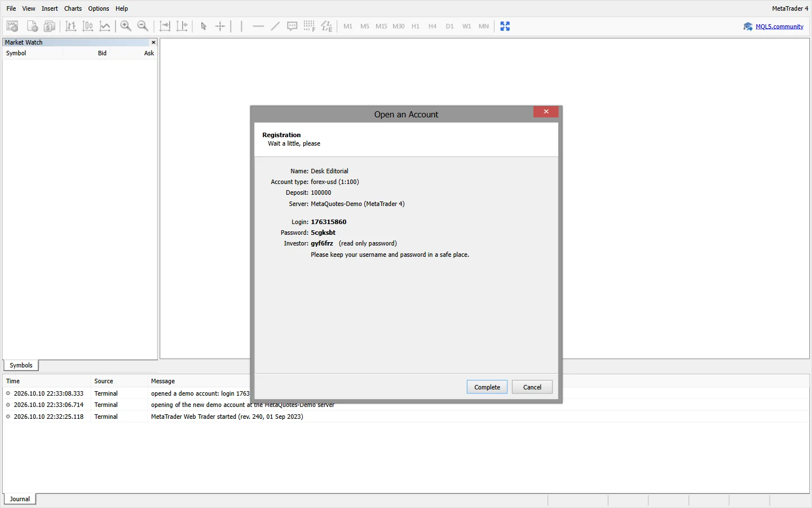Click the MQL5 community icon
Viewport: 812px width, 508px height.
pyautogui.click(x=748, y=27)
